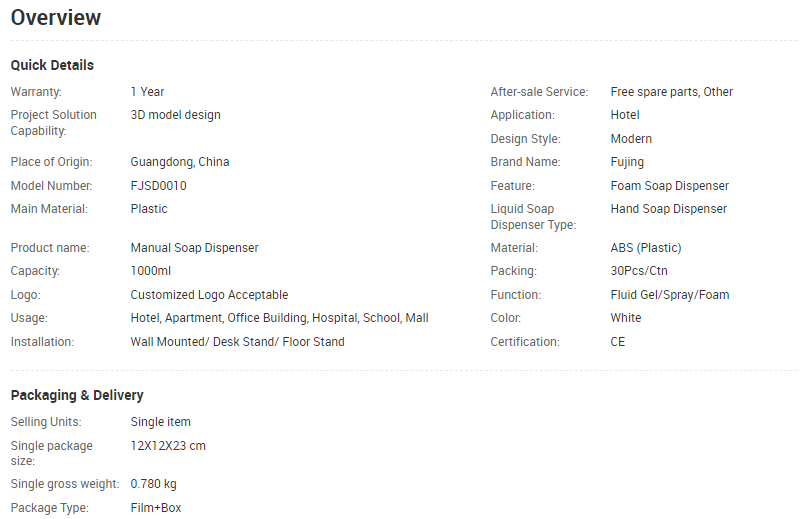
Task: Click the Overview heading
Action: click(x=56, y=18)
